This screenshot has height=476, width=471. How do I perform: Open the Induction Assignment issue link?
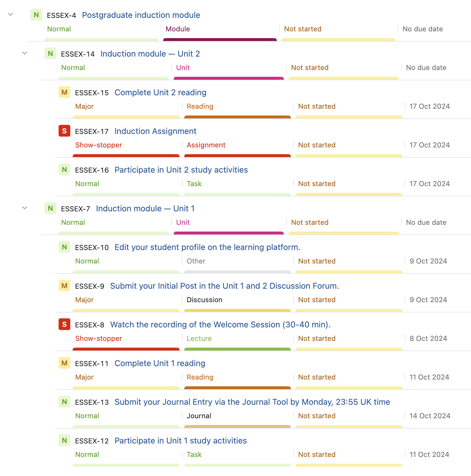tap(155, 131)
